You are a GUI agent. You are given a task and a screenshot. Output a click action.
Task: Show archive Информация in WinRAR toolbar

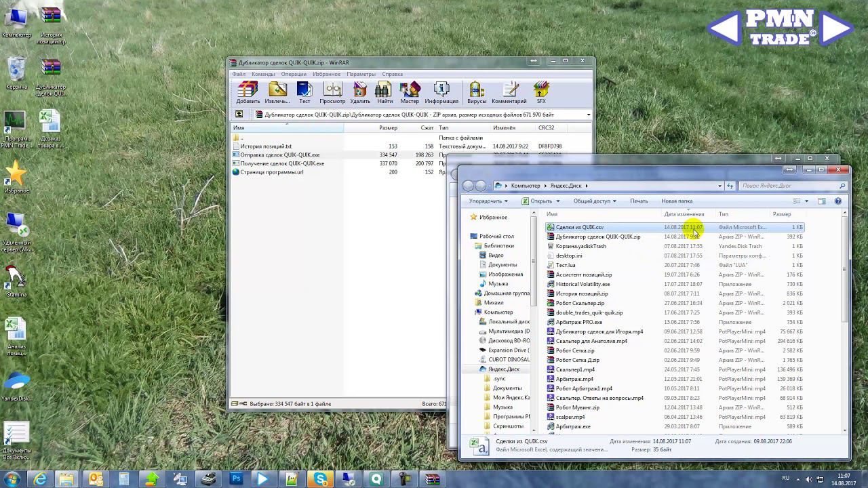(441, 93)
